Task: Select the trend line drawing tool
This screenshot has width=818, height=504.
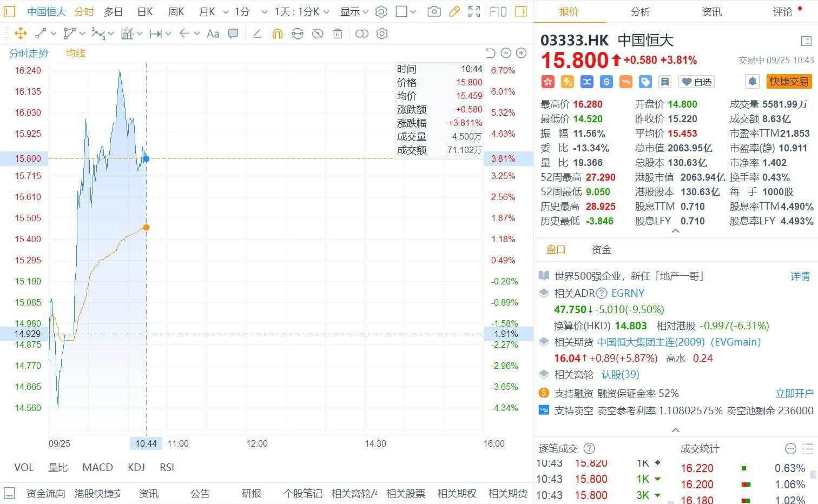Action: tap(41, 34)
